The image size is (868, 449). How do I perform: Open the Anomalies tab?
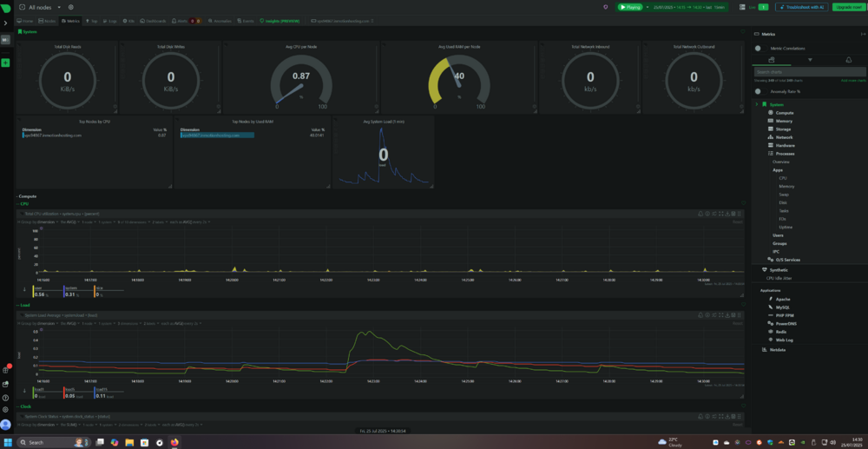coord(220,21)
